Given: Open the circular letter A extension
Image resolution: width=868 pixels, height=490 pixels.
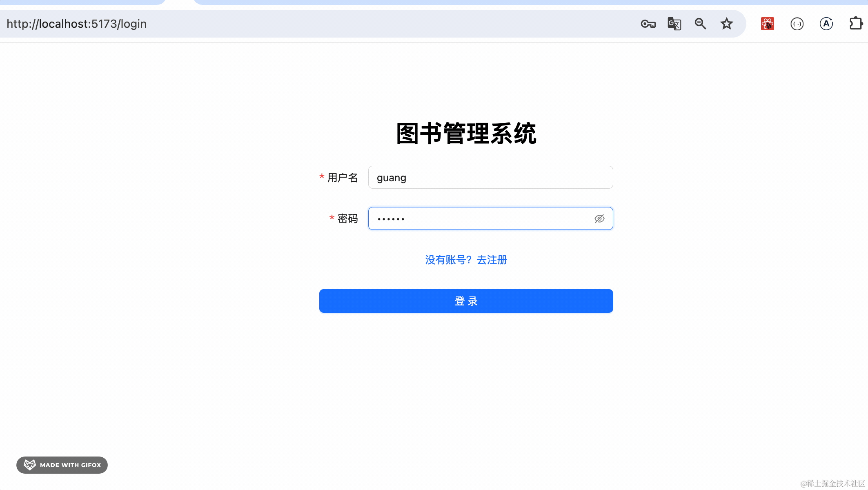Looking at the screenshot, I should [826, 24].
